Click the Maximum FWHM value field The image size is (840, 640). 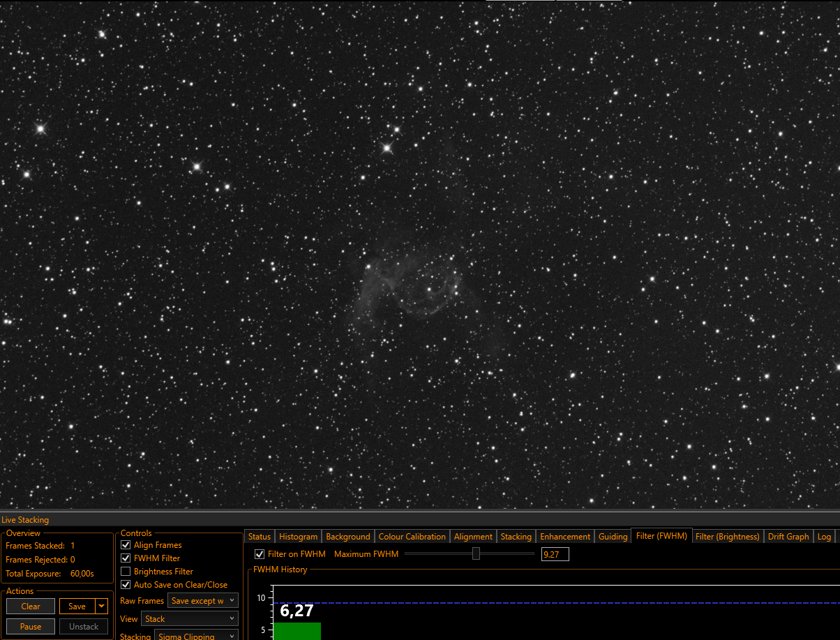(x=555, y=555)
